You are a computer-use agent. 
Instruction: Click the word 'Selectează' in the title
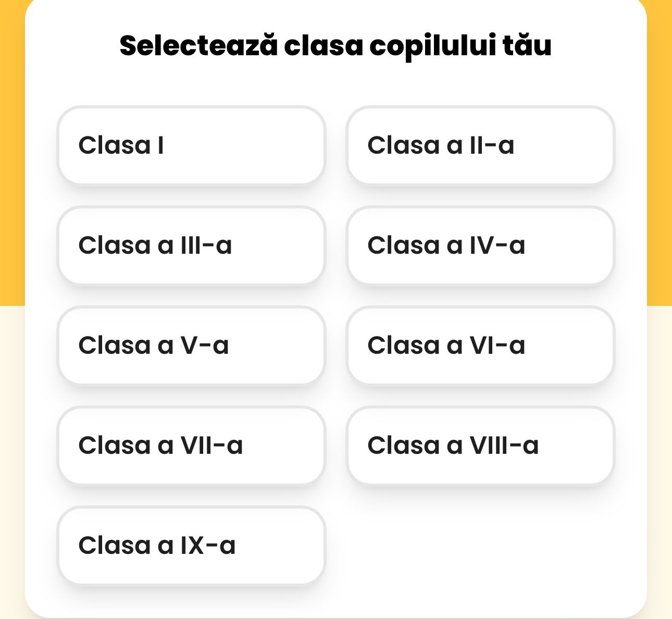pyautogui.click(x=198, y=45)
